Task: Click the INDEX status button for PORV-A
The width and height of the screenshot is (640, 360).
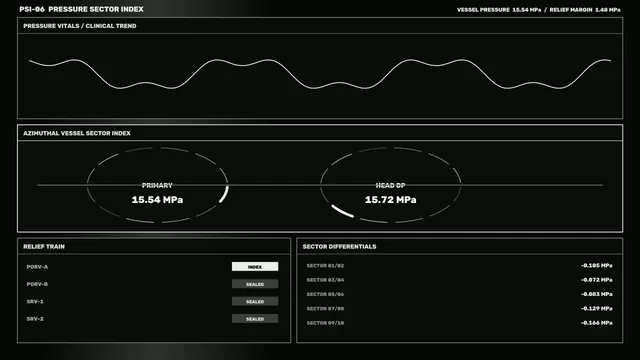Action: (255, 267)
